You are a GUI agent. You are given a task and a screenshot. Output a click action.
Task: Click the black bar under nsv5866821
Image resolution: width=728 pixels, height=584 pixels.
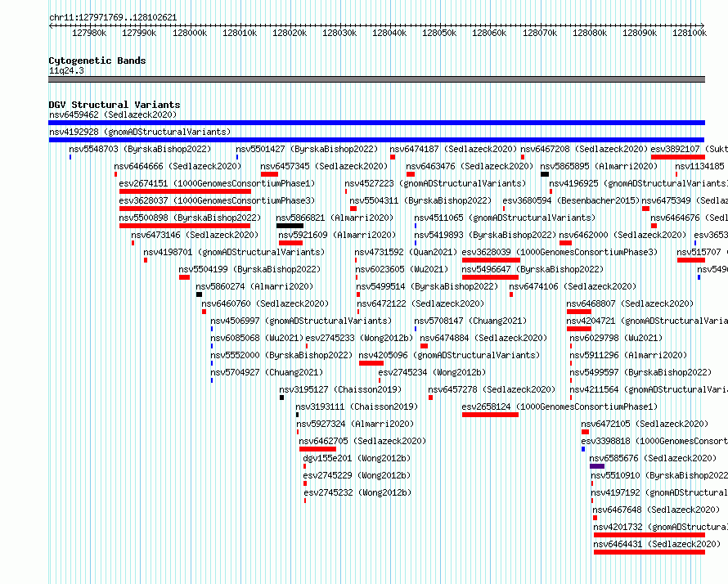point(290,226)
